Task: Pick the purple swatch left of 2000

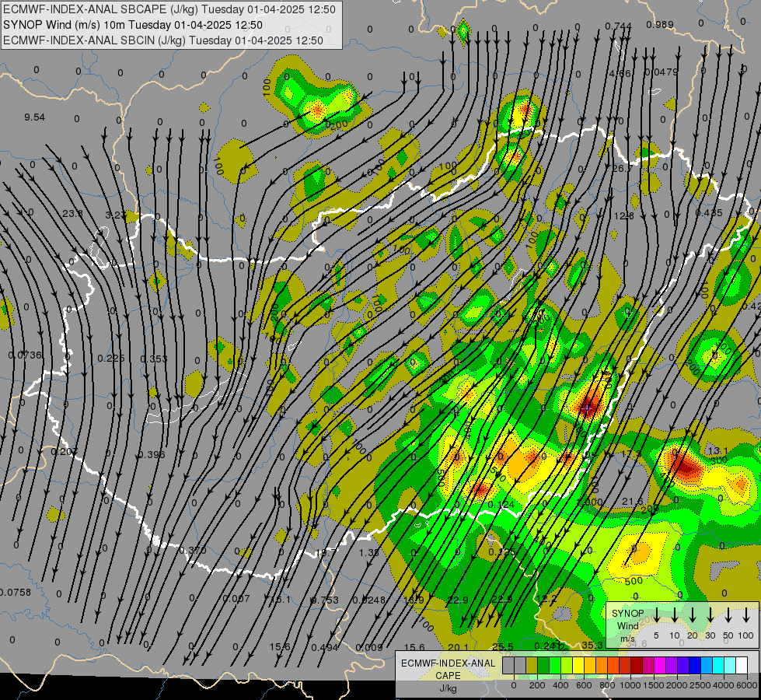Action: (x=671, y=666)
